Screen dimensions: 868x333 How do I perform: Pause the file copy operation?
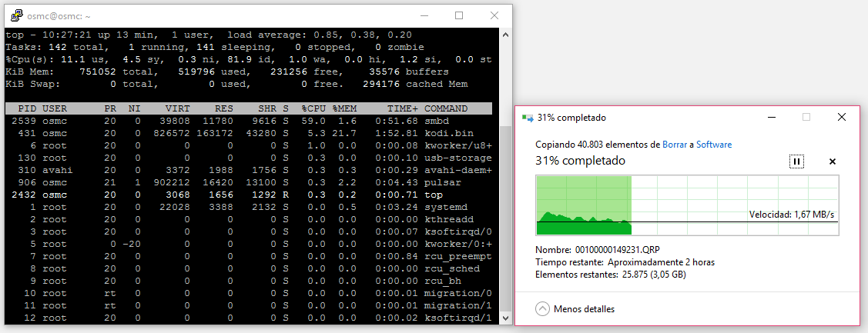pyautogui.click(x=796, y=162)
